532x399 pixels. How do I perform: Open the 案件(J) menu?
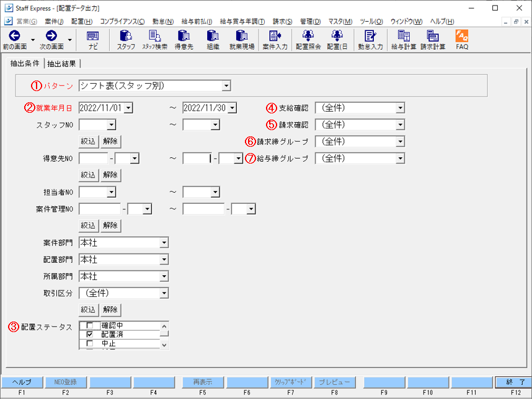[x=55, y=21]
